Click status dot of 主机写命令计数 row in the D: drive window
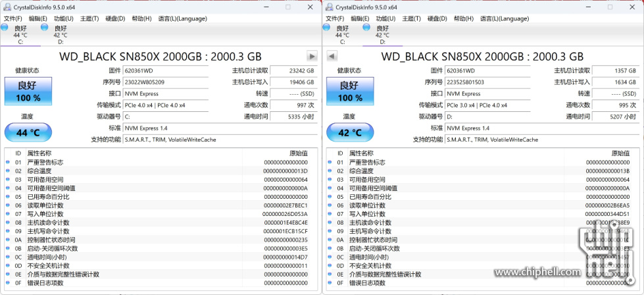Image resolution: width=644 pixels, height=295 pixels. [x=330, y=231]
